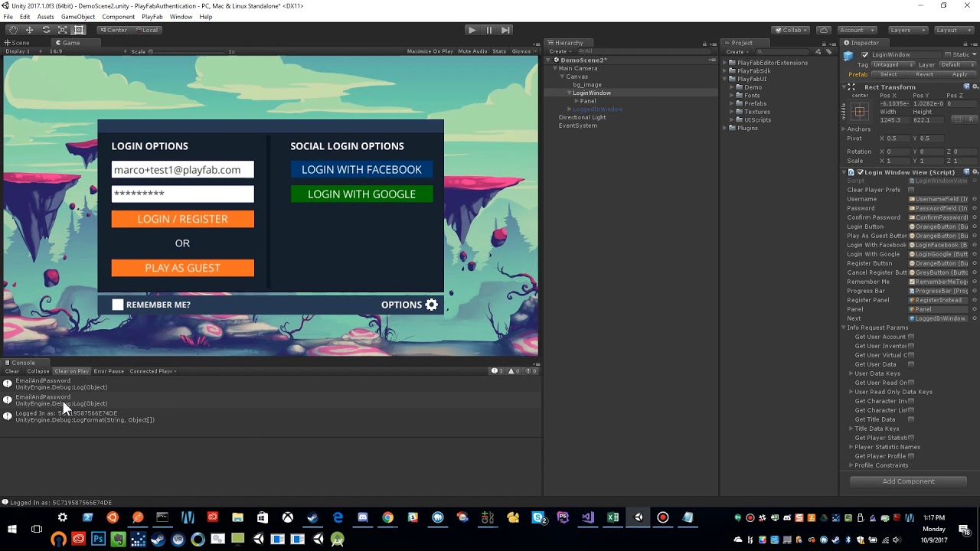The width and height of the screenshot is (980, 551).
Task: Click the LOGIN / REGISTER button
Action: coord(182,219)
